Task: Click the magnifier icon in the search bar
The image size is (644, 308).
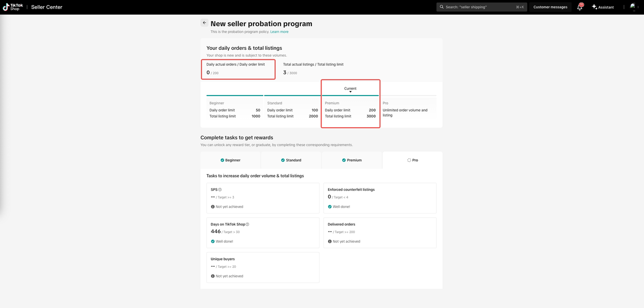Action: [441, 7]
